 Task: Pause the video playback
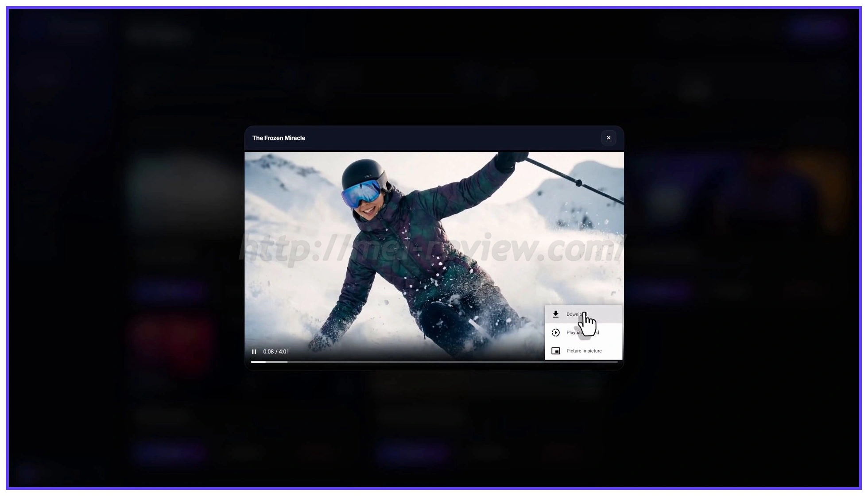pos(254,352)
